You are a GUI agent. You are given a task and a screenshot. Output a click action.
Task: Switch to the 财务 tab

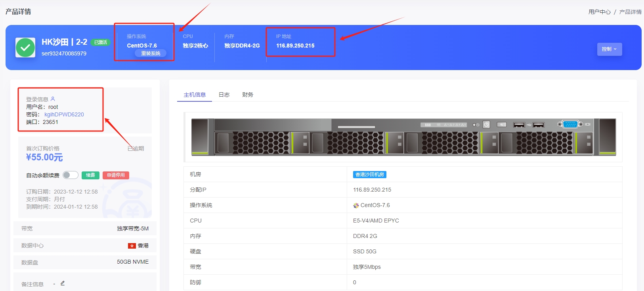point(248,95)
